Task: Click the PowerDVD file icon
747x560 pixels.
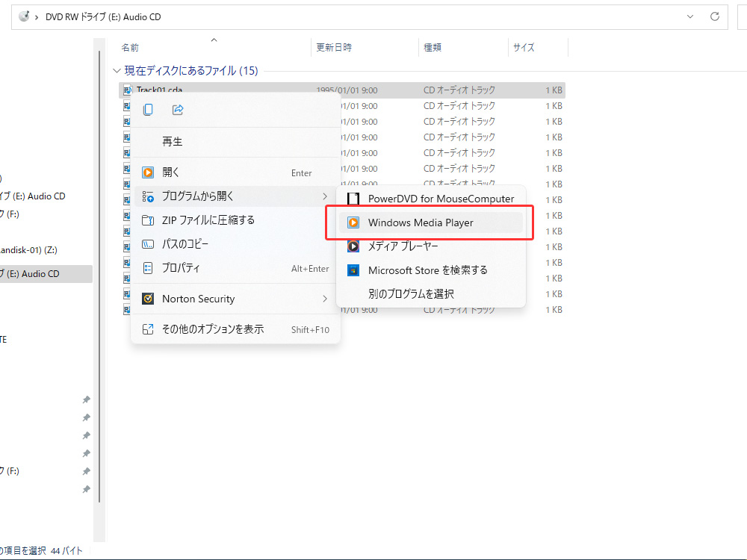Action: pos(353,199)
